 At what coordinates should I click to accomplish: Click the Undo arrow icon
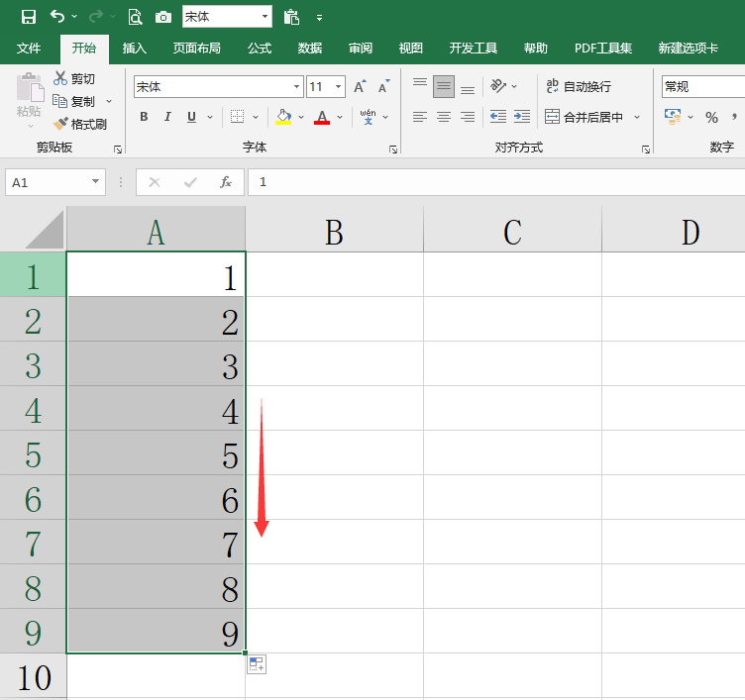pos(57,17)
